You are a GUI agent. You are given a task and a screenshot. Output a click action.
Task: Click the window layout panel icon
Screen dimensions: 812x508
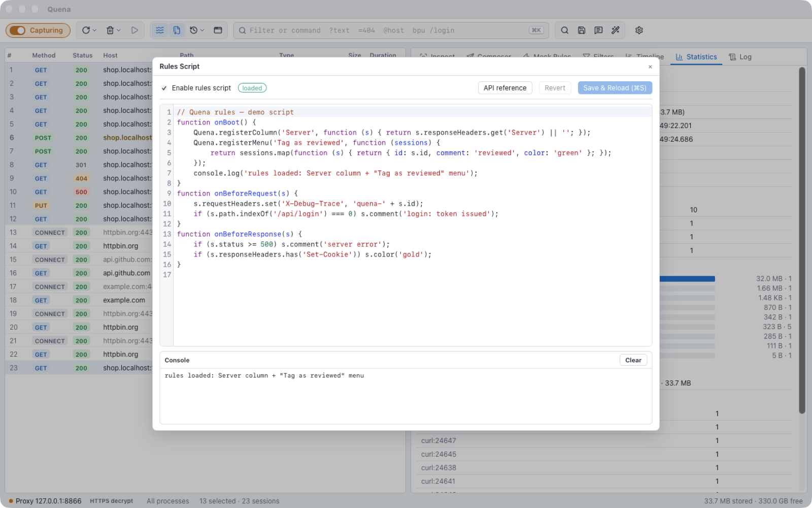tap(218, 30)
